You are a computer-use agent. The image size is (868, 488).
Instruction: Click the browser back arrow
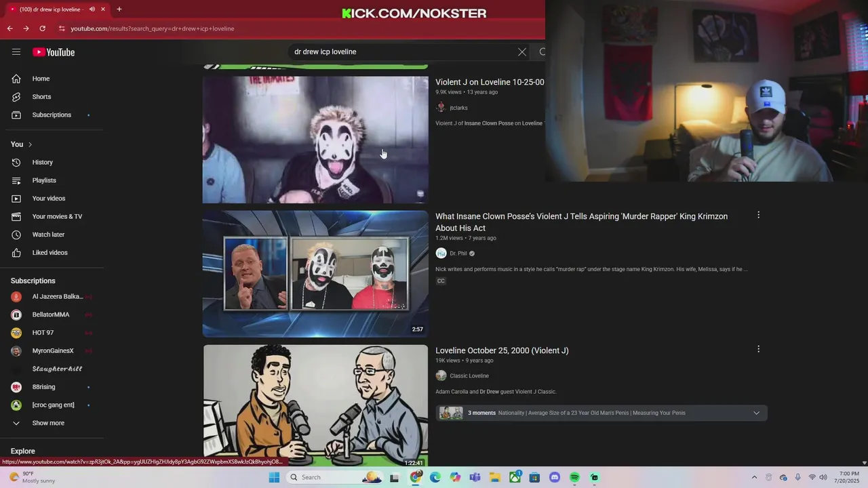pos(9,28)
